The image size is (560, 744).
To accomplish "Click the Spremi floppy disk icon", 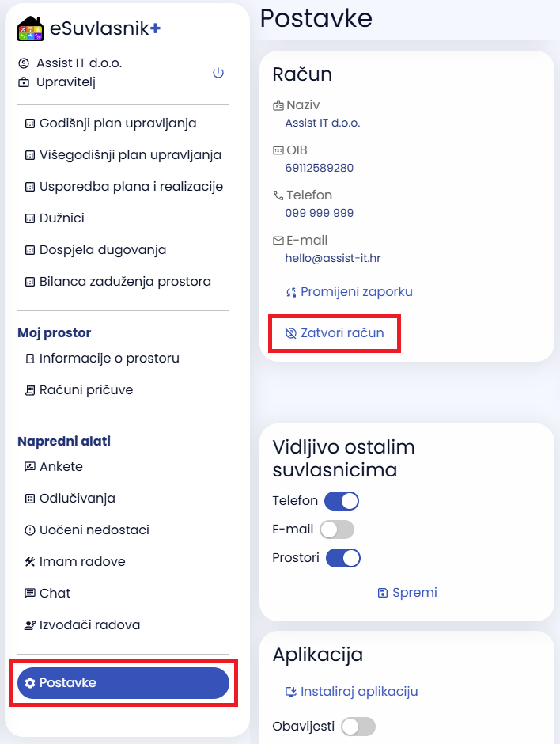I will pos(383,593).
